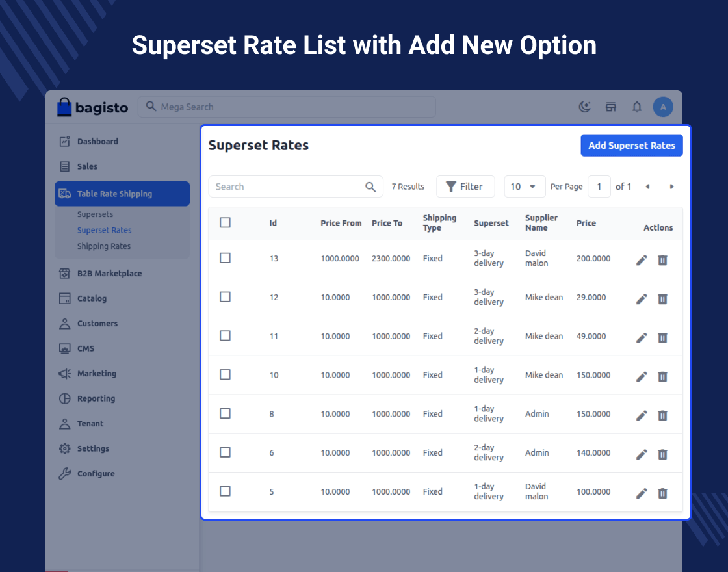This screenshot has width=728, height=572.
Task: Go to previous page arrow
Action: point(647,187)
